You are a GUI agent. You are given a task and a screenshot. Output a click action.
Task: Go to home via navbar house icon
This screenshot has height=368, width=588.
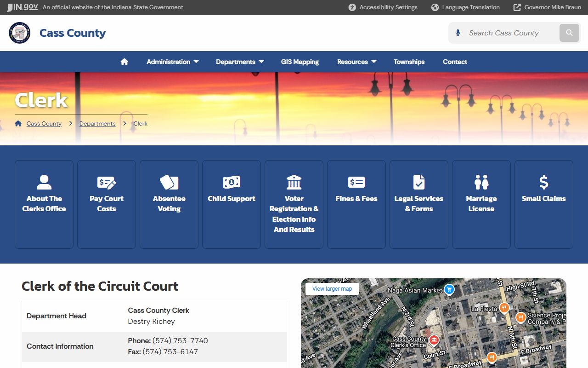click(x=124, y=62)
